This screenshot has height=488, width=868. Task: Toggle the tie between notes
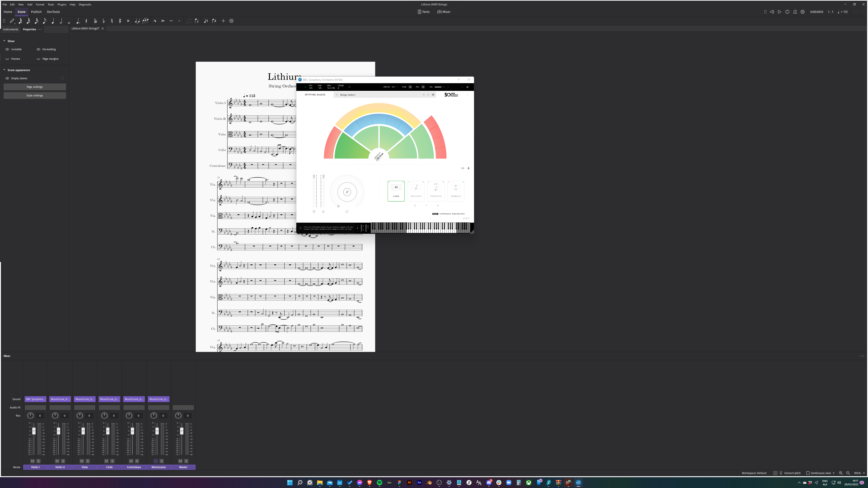137,21
